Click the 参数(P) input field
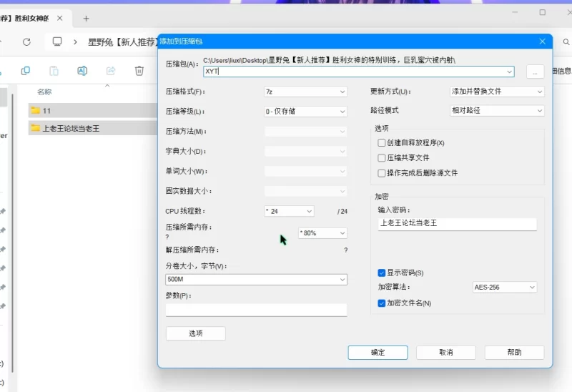 256,310
